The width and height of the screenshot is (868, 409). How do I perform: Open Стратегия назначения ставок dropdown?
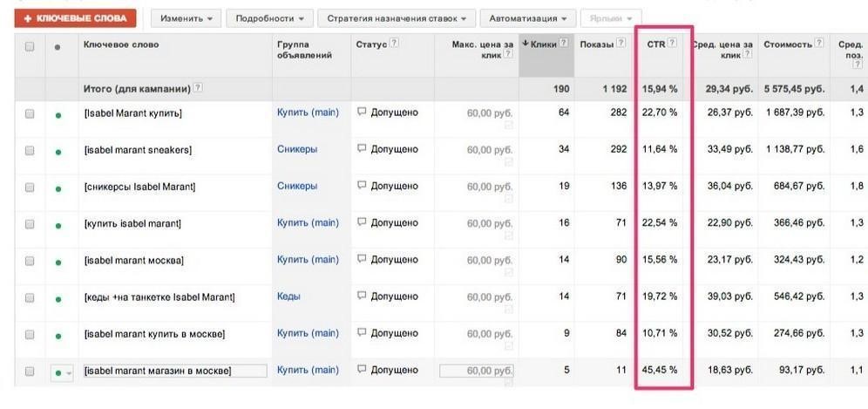[397, 18]
